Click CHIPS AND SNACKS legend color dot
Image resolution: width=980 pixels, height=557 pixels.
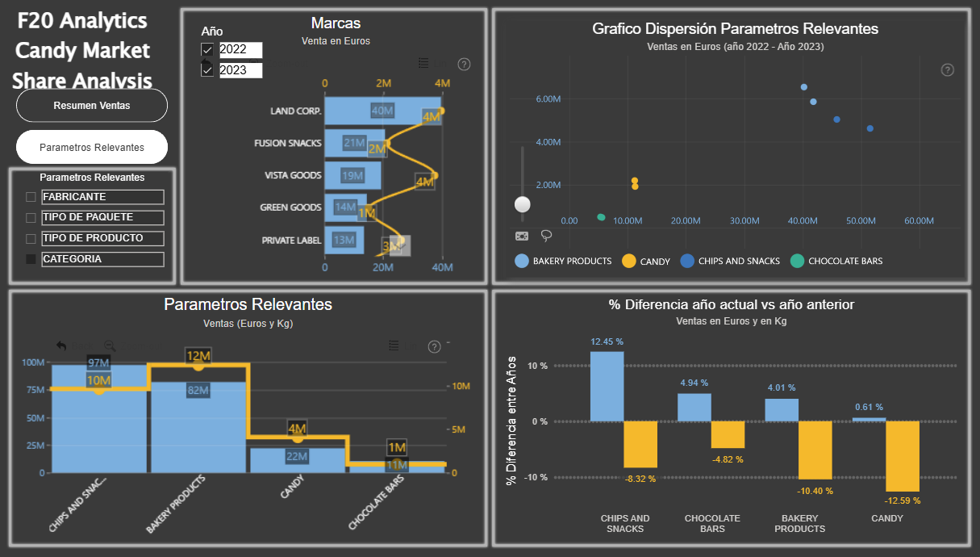[687, 261]
